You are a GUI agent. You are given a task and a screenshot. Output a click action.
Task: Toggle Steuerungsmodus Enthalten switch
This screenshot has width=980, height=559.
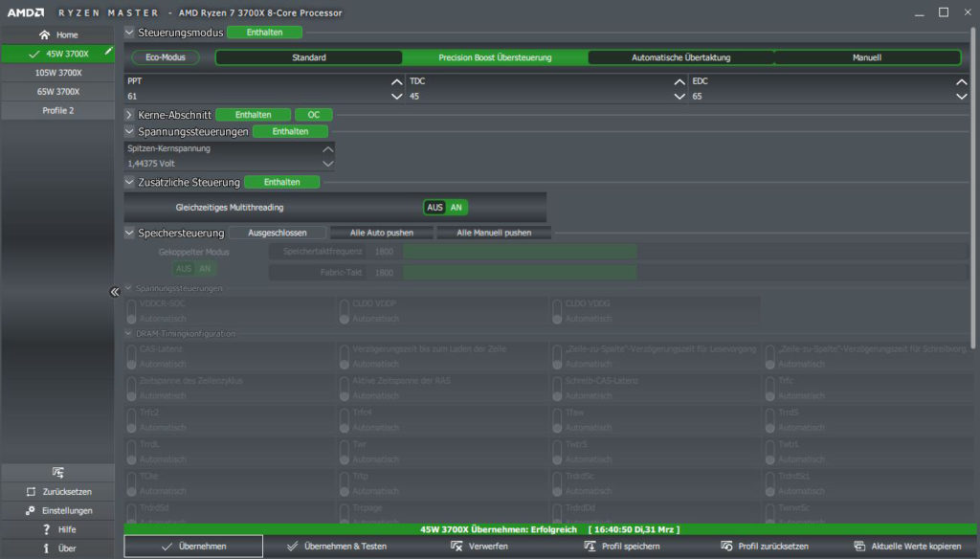(264, 32)
